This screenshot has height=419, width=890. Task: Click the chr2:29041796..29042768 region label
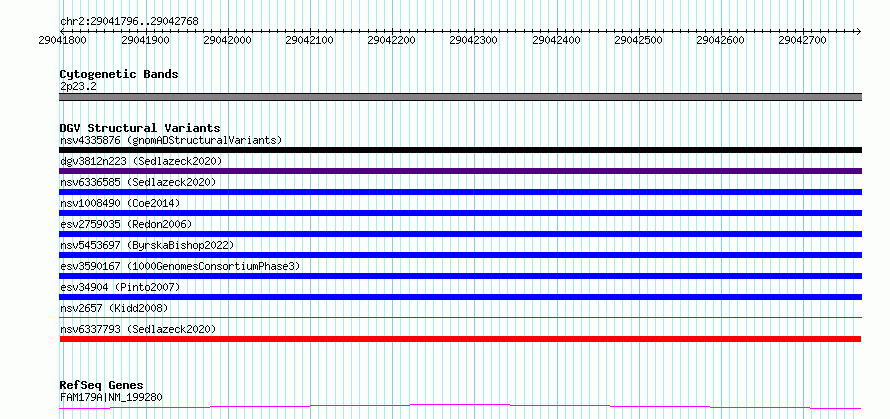pos(129,21)
